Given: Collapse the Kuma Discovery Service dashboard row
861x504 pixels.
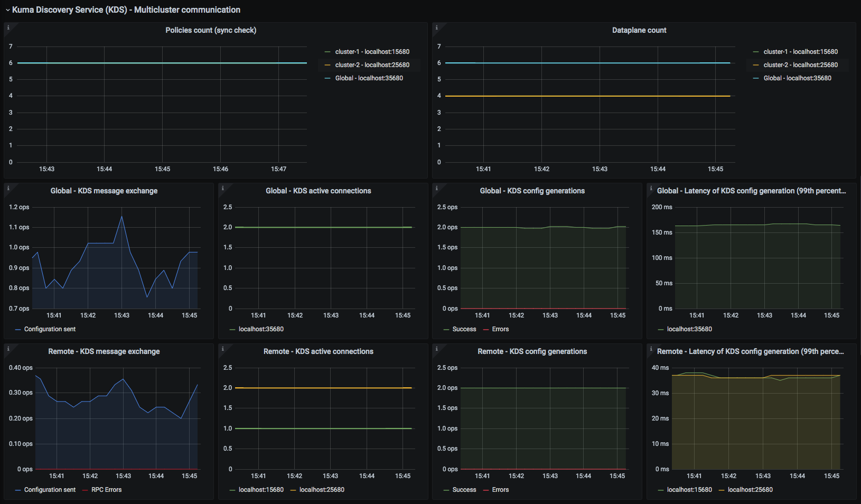Looking at the screenshot, I should coord(8,10).
